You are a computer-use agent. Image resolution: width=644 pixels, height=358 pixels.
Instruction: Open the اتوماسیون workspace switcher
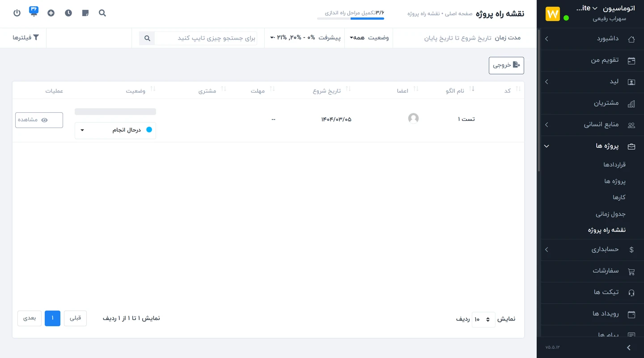pyautogui.click(x=605, y=9)
